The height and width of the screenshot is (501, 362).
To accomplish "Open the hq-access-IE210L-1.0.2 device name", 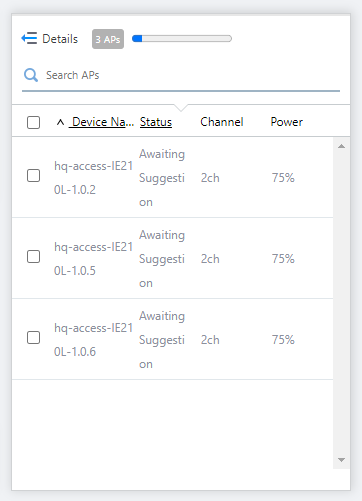I will tap(93, 178).
